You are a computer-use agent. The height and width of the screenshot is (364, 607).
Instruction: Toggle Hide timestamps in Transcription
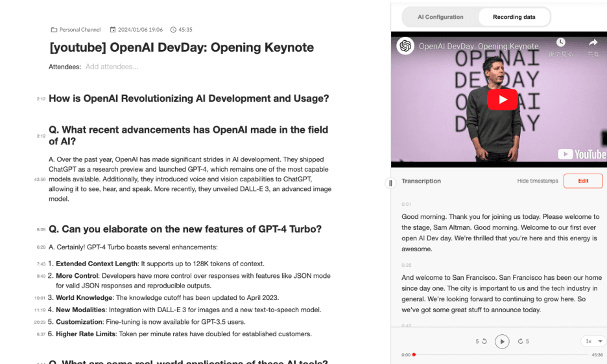(x=538, y=181)
